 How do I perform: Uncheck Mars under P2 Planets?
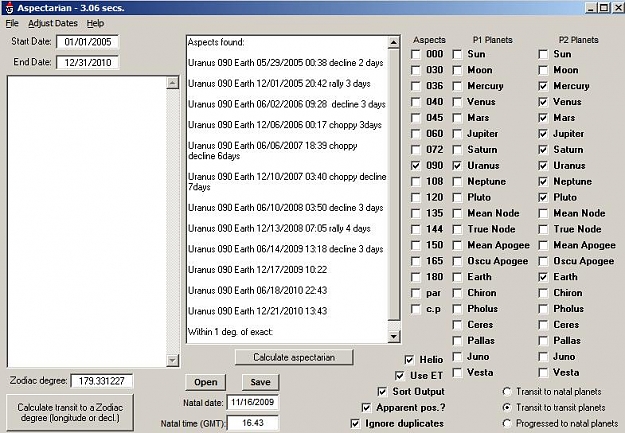coord(543,118)
